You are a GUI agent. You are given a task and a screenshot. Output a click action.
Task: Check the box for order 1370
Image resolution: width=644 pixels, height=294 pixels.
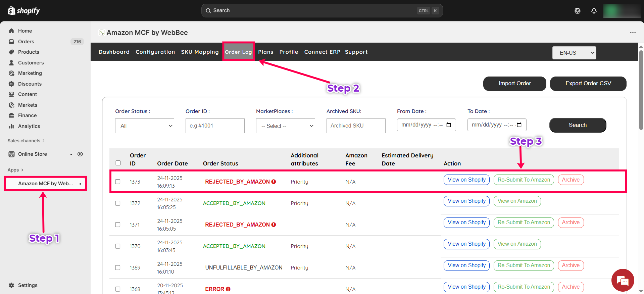click(x=118, y=246)
